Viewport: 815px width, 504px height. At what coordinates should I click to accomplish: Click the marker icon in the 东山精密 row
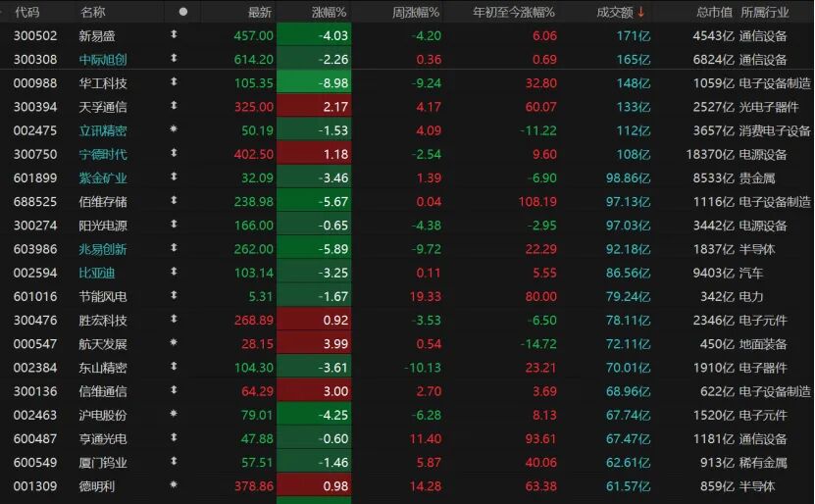[x=175, y=367]
